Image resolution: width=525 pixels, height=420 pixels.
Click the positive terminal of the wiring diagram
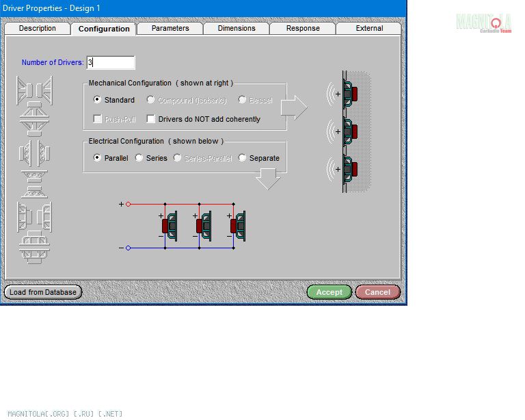pyautogui.click(x=128, y=204)
